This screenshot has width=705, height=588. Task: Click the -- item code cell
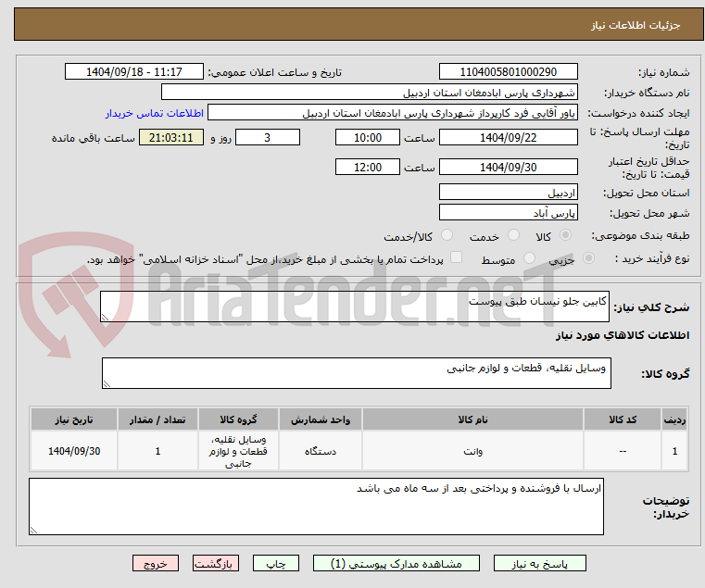(x=623, y=451)
